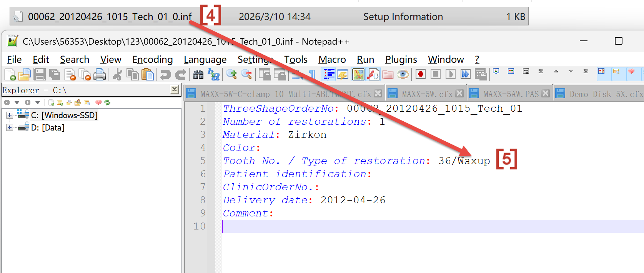Open the Explorer back-history dropdown arrow

point(17,102)
